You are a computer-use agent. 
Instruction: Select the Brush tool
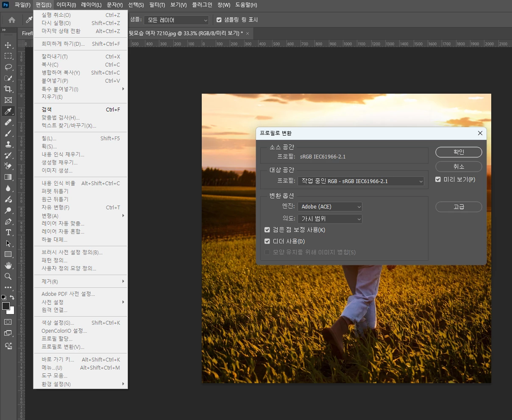click(8, 133)
